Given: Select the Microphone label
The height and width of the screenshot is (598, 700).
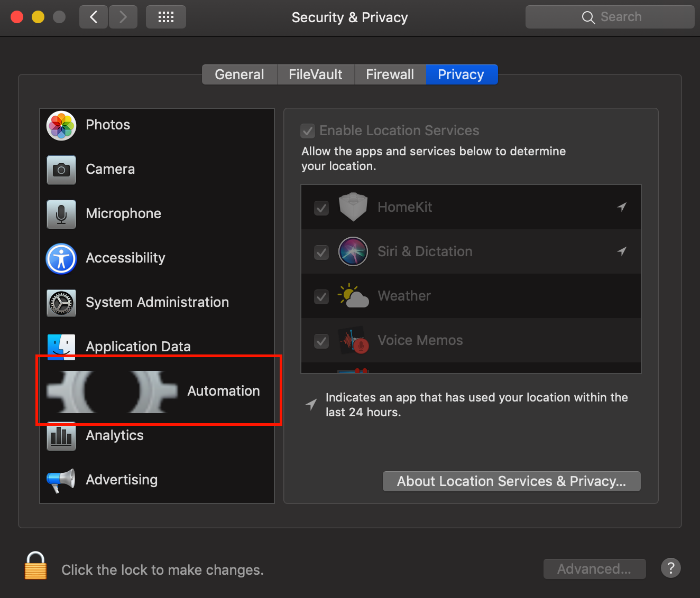Looking at the screenshot, I should [124, 213].
